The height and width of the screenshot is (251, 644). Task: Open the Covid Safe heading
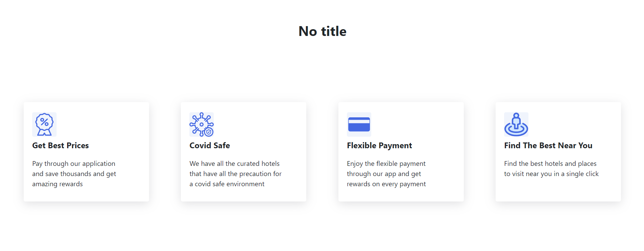[x=209, y=146]
